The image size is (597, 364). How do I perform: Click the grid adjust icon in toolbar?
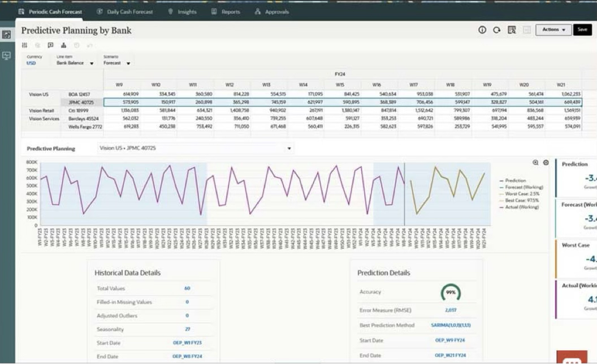click(x=24, y=45)
